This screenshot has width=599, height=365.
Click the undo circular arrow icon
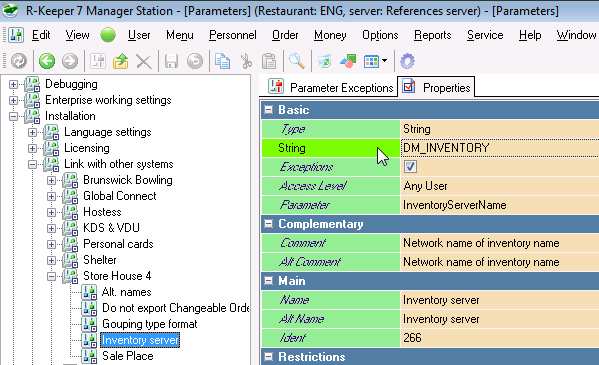(x=195, y=61)
